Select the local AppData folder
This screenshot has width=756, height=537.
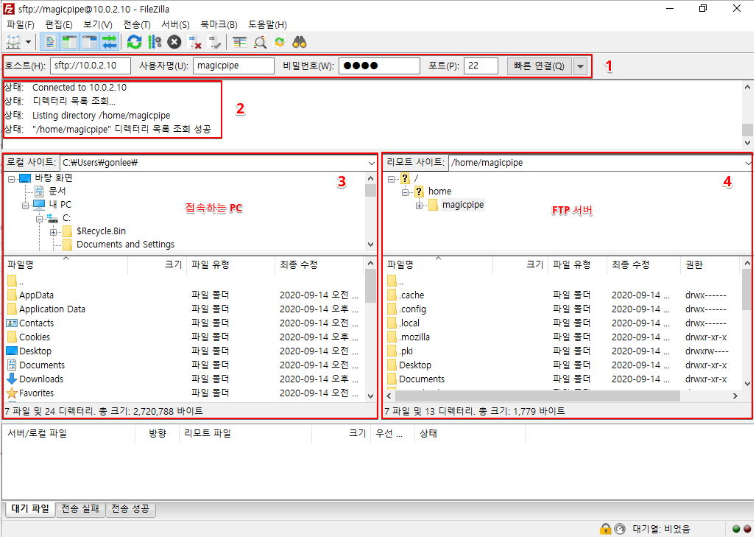(36, 295)
